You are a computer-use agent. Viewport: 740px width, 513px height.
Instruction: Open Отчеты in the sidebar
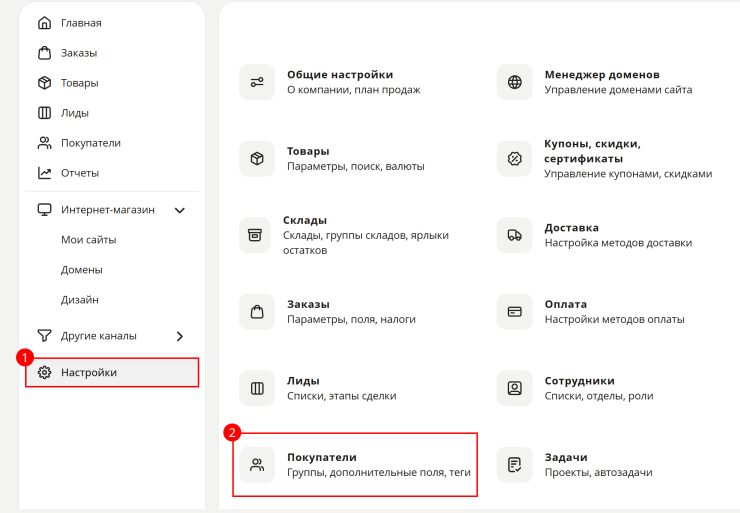(80, 173)
